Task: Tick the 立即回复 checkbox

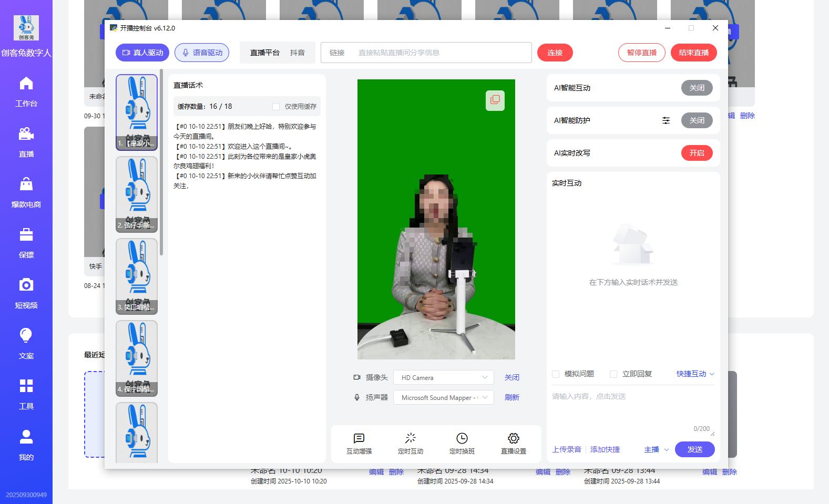Action: pyautogui.click(x=613, y=374)
